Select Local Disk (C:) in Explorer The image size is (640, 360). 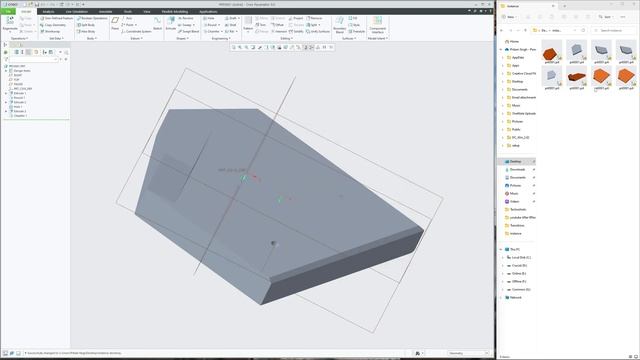tap(519, 258)
